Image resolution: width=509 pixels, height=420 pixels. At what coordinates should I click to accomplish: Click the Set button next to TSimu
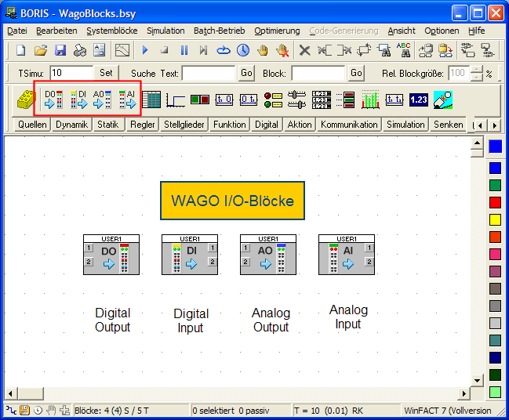point(106,73)
